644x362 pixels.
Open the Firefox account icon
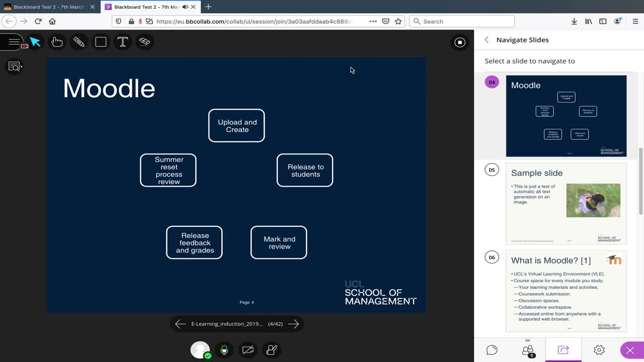617,21
